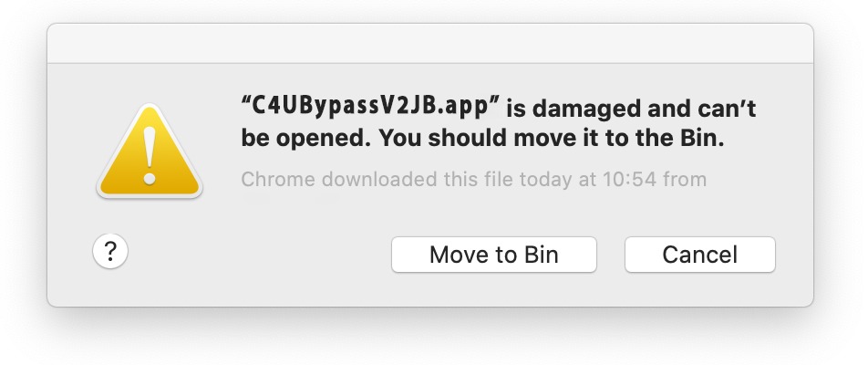868x365 pixels.
Task: Click the words "this file" in the subtitle
Action: coord(474,180)
